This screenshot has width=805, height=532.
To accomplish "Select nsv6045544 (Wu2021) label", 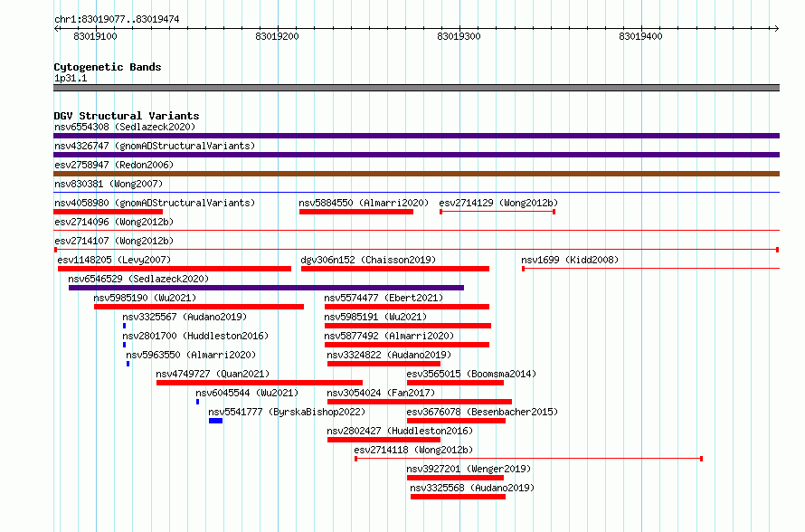I will point(247,393).
